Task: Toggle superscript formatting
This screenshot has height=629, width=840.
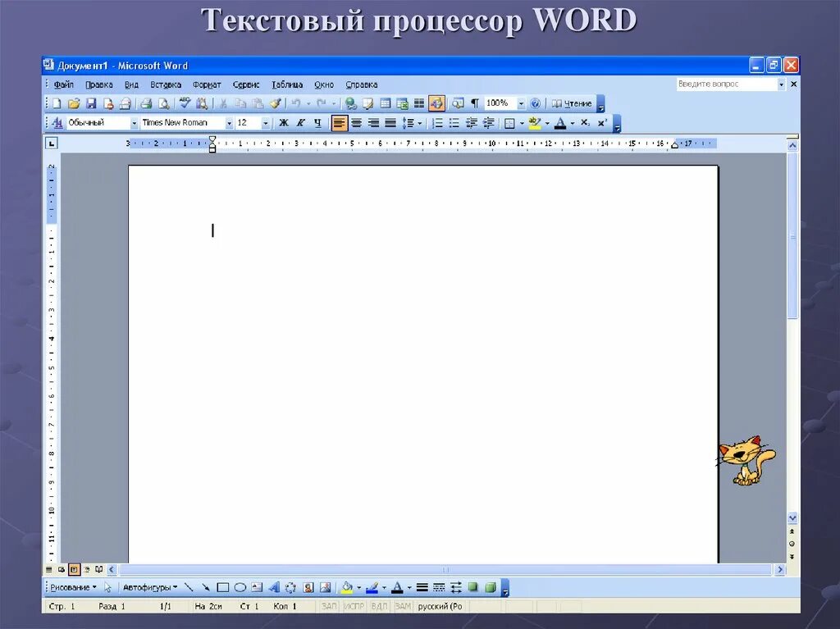Action: [602, 123]
